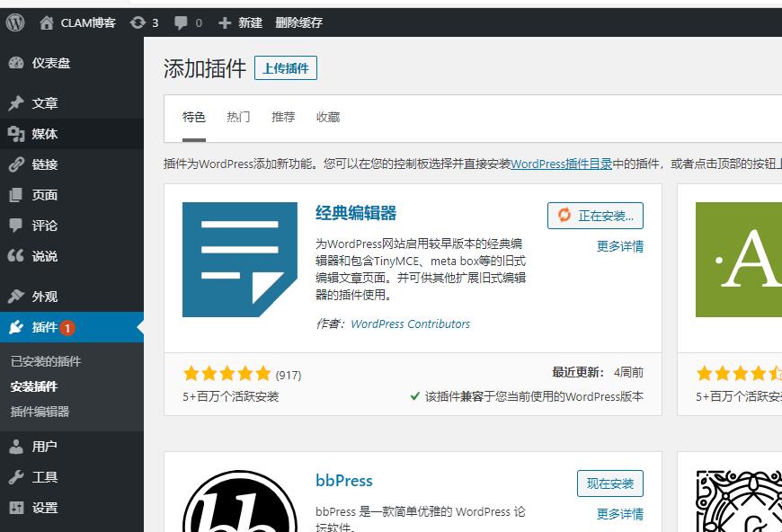The width and height of the screenshot is (782, 532).
Task: Open 设置 settings icon
Action: tap(16, 508)
